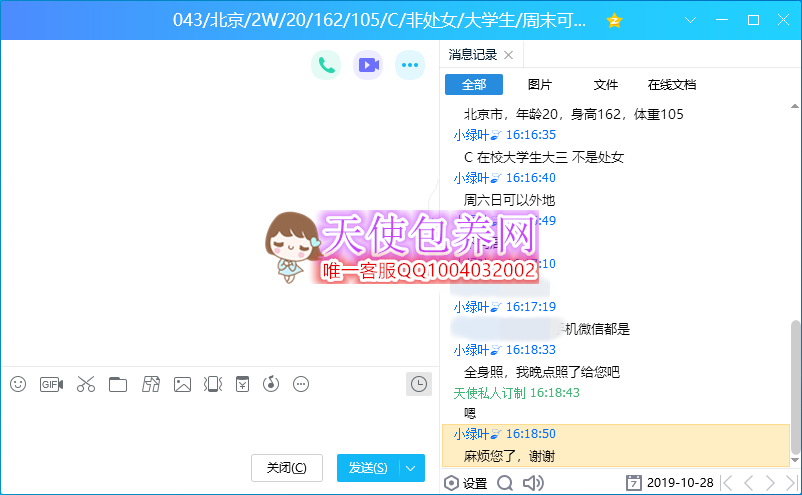The width and height of the screenshot is (802, 495).
Task: Click the 关闭(C) button
Action: (x=286, y=467)
